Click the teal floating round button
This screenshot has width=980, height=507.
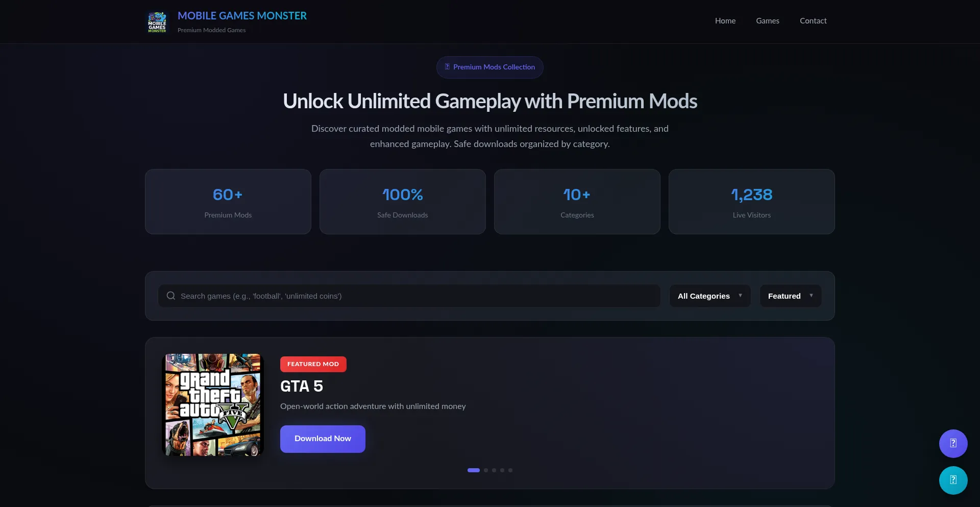[953, 480]
